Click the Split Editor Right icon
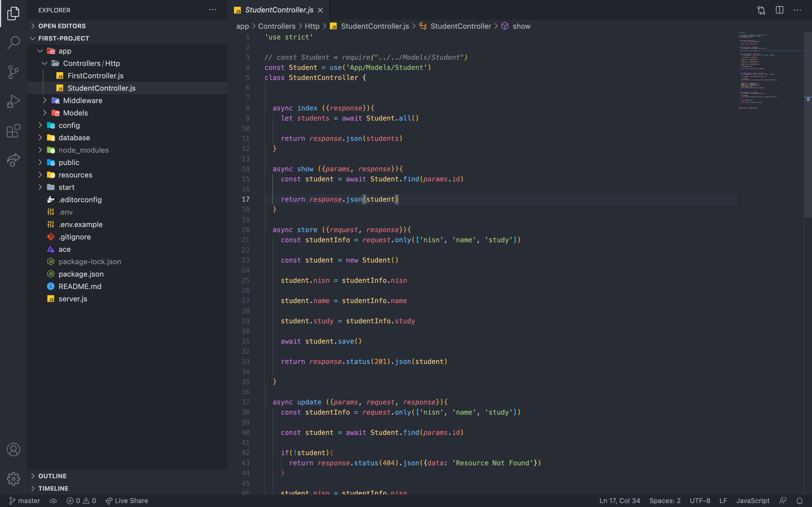Viewport: 812px width, 507px height. click(x=779, y=10)
